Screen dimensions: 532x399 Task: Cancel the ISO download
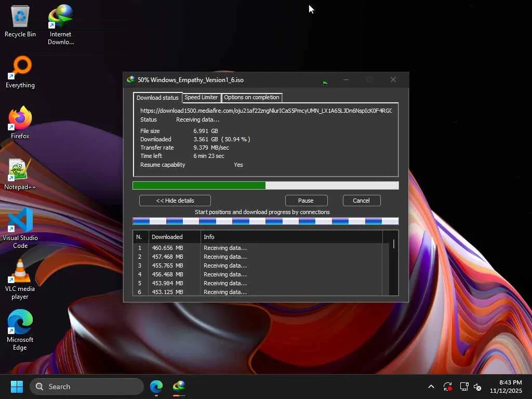[x=361, y=201]
